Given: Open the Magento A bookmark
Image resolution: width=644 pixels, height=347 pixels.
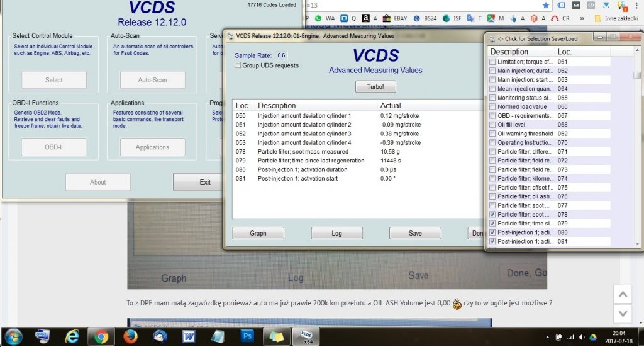Looking at the screenshot, I should [x=538, y=18].
